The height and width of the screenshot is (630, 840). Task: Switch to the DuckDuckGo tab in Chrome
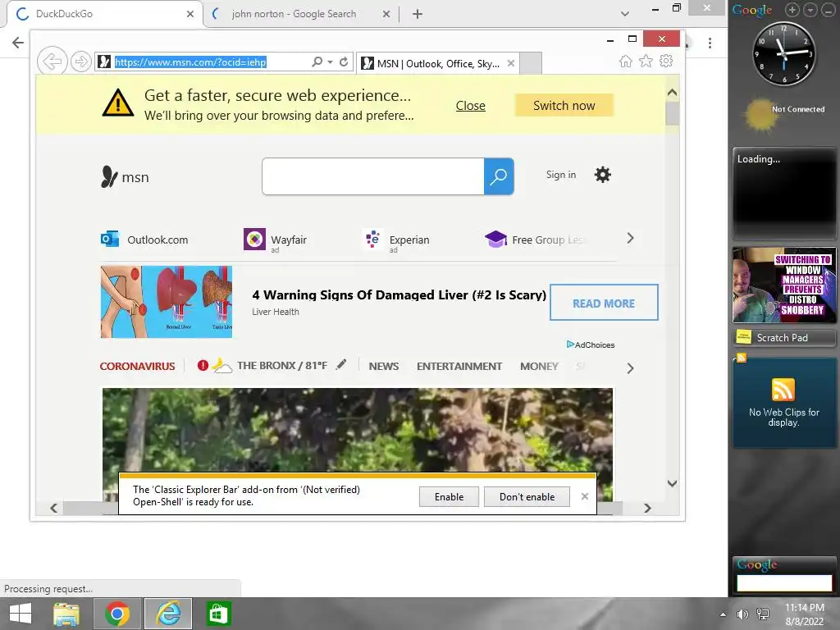pos(104,14)
